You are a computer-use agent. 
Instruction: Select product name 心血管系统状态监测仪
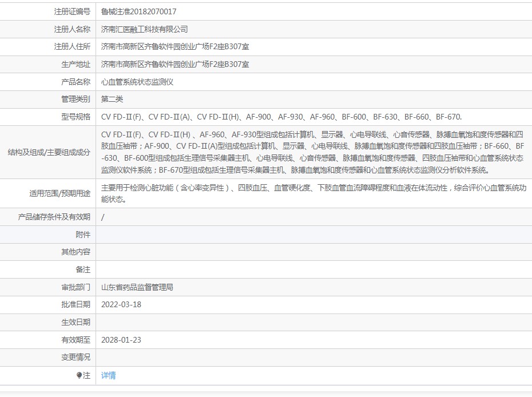(137, 82)
